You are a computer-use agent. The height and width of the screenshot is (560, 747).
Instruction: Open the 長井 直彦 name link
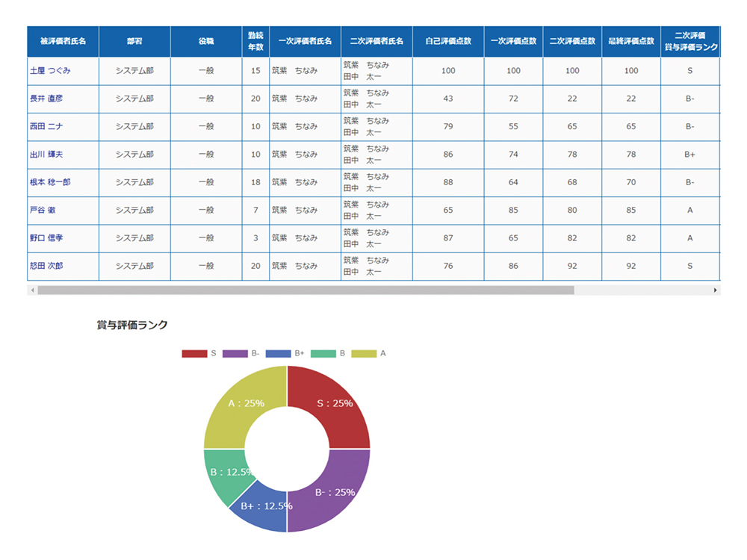46,99
